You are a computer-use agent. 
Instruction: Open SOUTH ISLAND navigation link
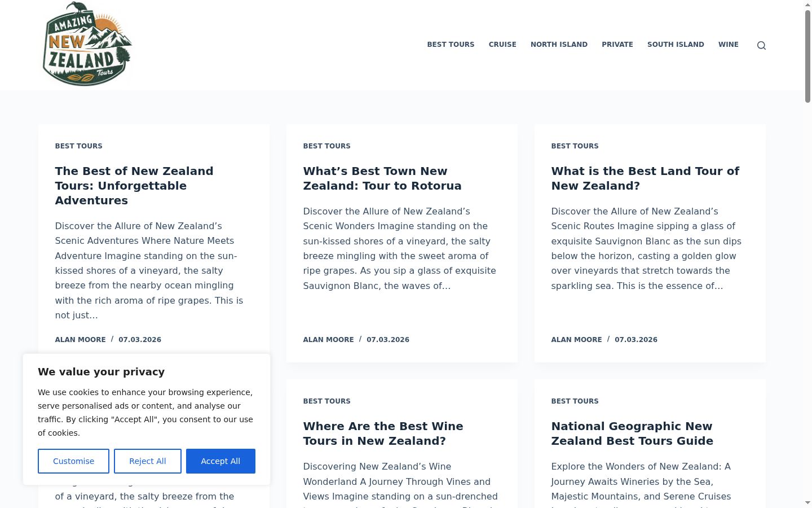[x=676, y=45]
